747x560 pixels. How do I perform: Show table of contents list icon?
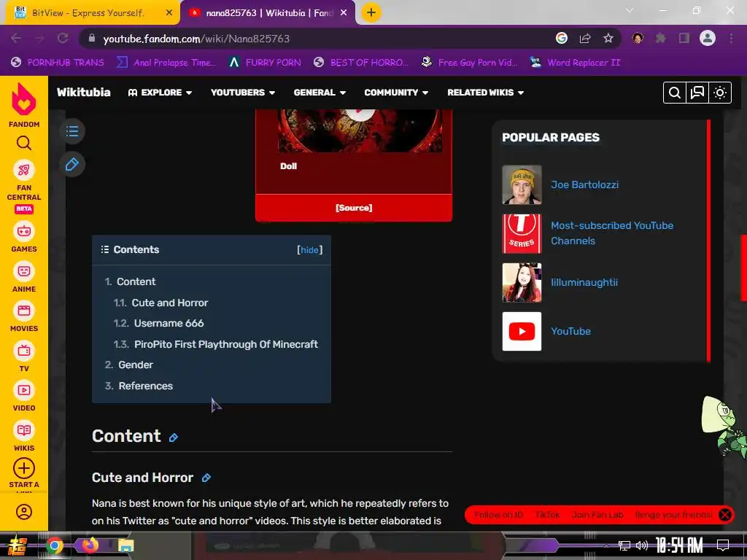coord(72,131)
